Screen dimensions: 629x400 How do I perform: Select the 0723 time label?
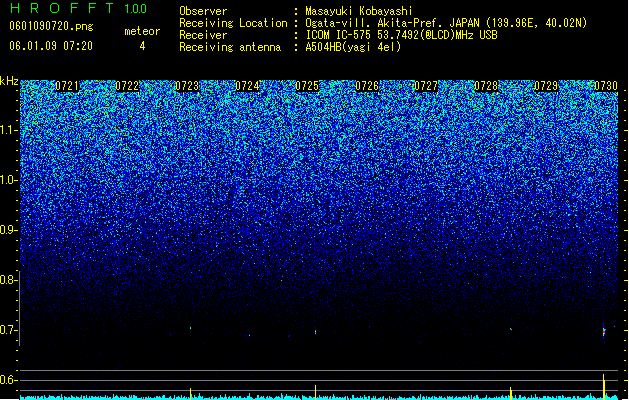pos(187,86)
